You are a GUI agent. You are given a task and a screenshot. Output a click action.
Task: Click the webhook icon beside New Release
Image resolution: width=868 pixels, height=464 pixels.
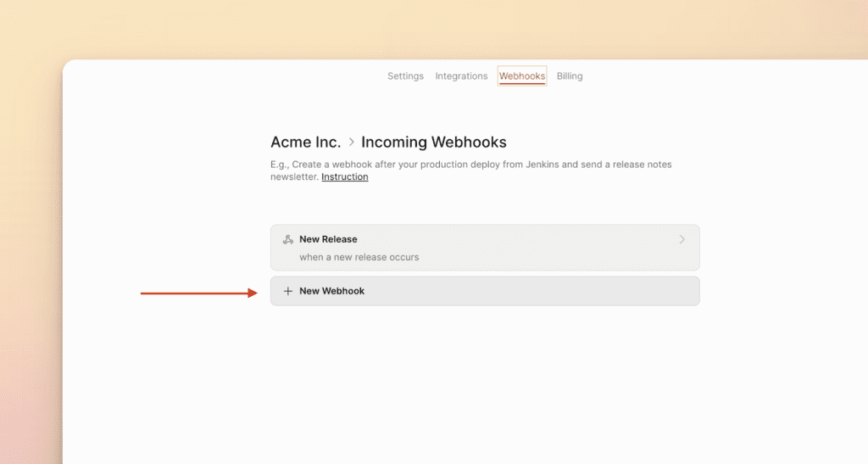[x=287, y=240]
